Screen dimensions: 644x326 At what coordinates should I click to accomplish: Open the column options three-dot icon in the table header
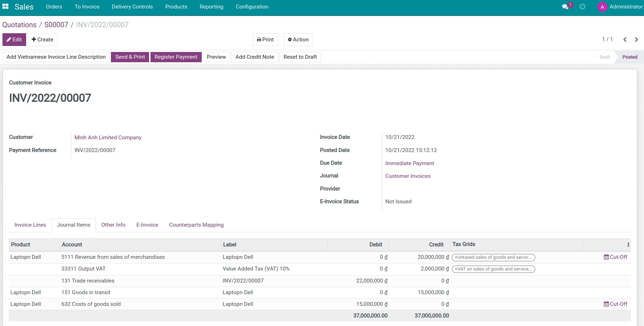pyautogui.click(x=628, y=244)
